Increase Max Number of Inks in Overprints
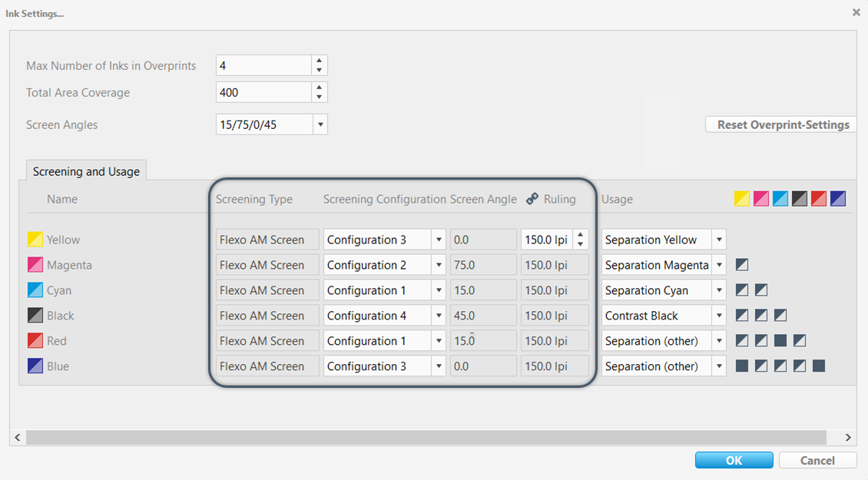Image resolution: width=868 pixels, height=480 pixels. [320, 61]
